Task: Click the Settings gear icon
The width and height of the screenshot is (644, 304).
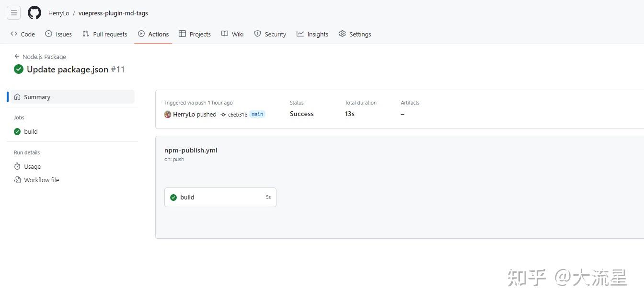Action: click(342, 34)
